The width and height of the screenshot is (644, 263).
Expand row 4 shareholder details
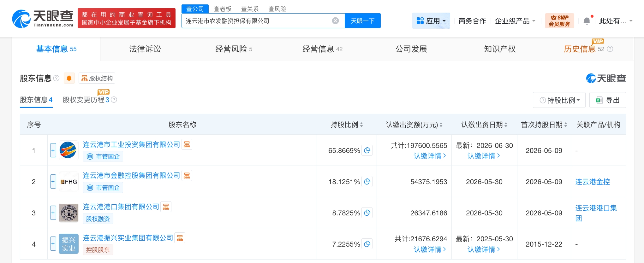click(x=53, y=244)
